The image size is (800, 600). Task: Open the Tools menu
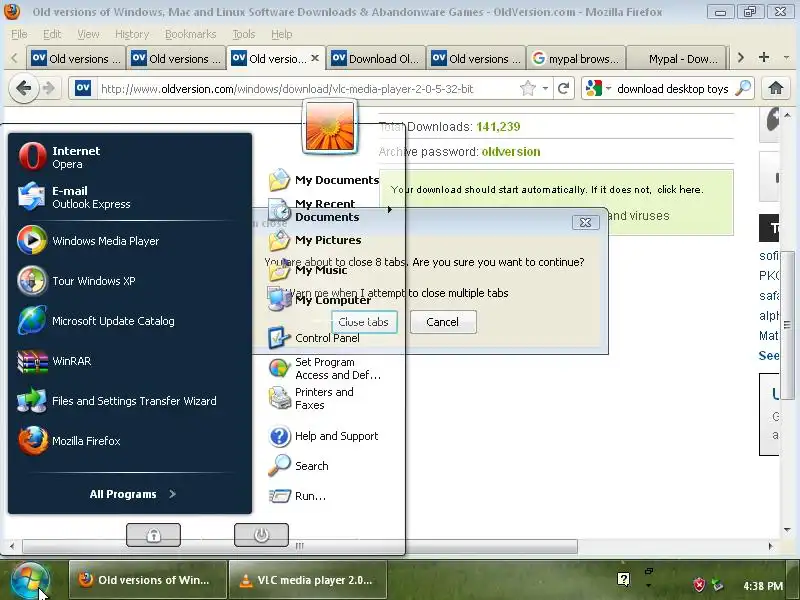pyautogui.click(x=243, y=34)
